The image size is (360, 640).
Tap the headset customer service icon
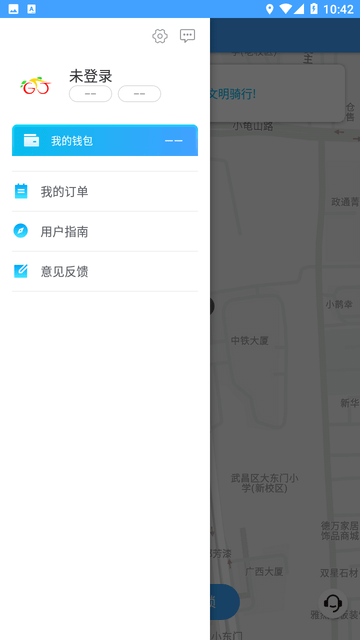333,603
